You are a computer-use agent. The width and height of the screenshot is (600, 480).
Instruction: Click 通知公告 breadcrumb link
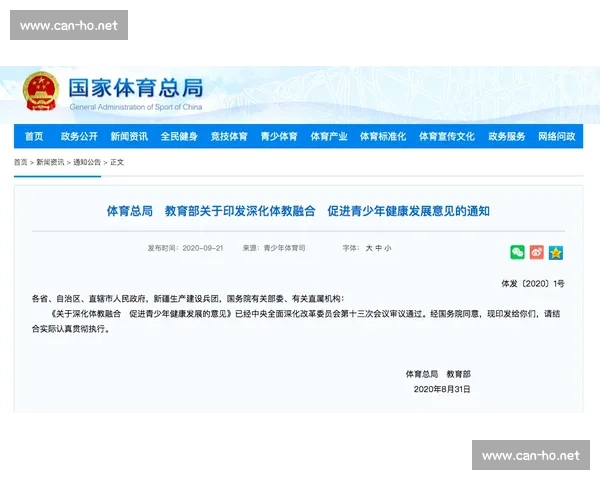87,162
